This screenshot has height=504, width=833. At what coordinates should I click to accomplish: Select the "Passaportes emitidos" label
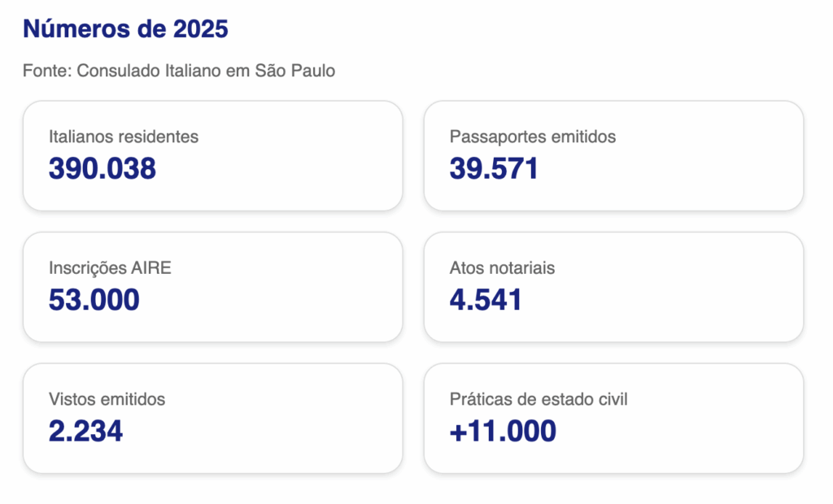point(533,137)
